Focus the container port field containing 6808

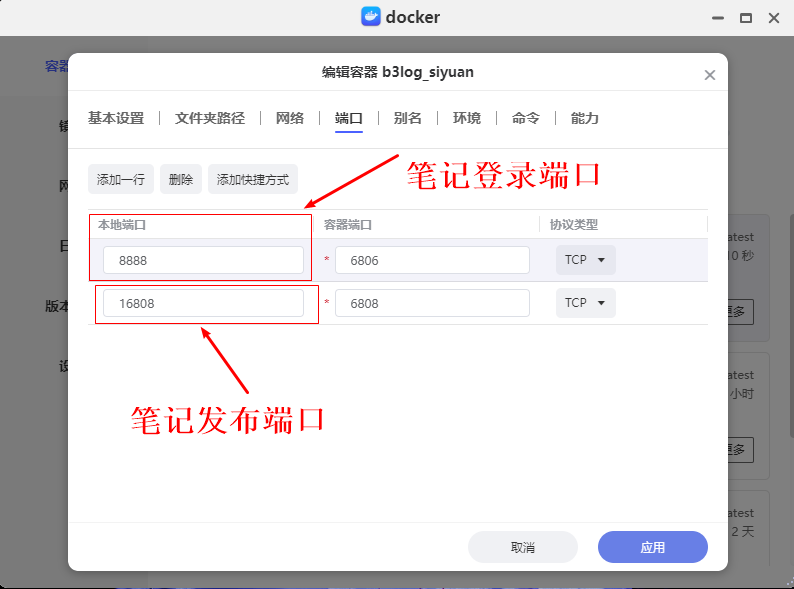[x=432, y=303]
